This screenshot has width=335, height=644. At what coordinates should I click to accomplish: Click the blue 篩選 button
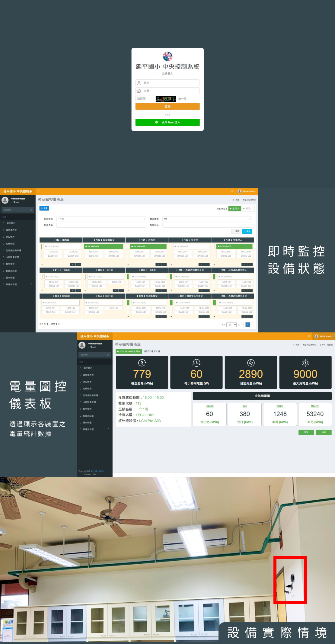click(x=44, y=208)
